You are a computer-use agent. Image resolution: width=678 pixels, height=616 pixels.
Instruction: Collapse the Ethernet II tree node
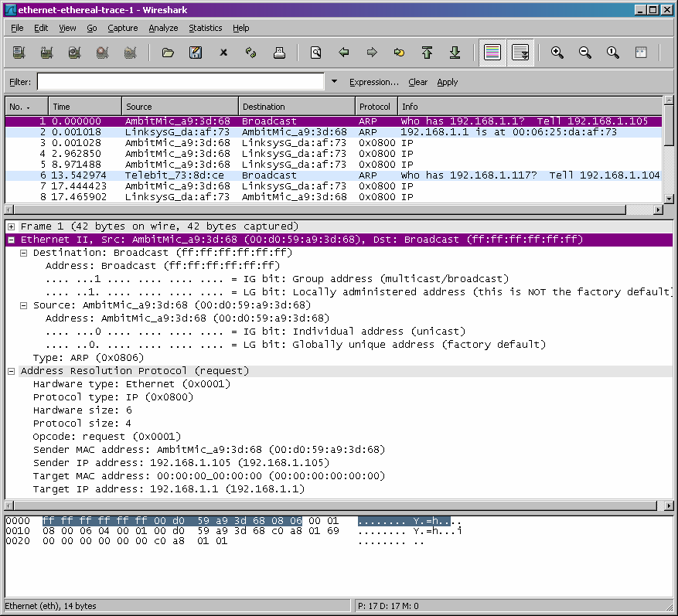[x=12, y=240]
